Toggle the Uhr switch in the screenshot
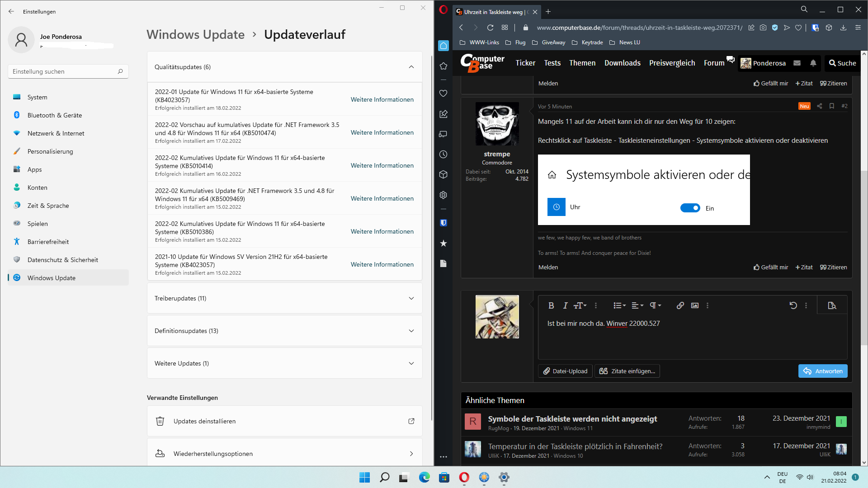 tap(690, 208)
